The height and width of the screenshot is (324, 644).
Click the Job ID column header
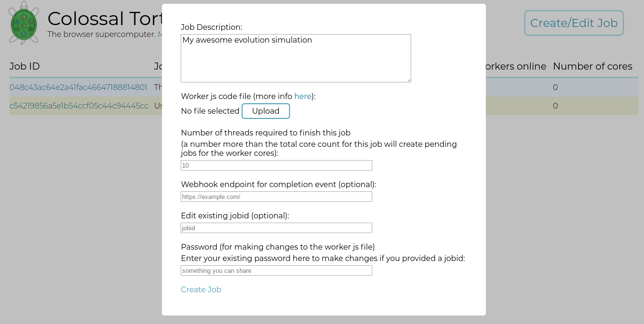[25, 66]
